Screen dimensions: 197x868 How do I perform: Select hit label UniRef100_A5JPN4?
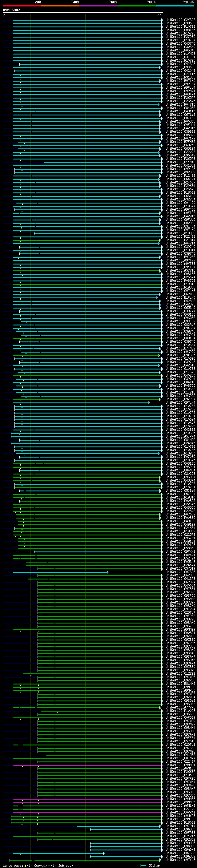[x=180, y=436]
